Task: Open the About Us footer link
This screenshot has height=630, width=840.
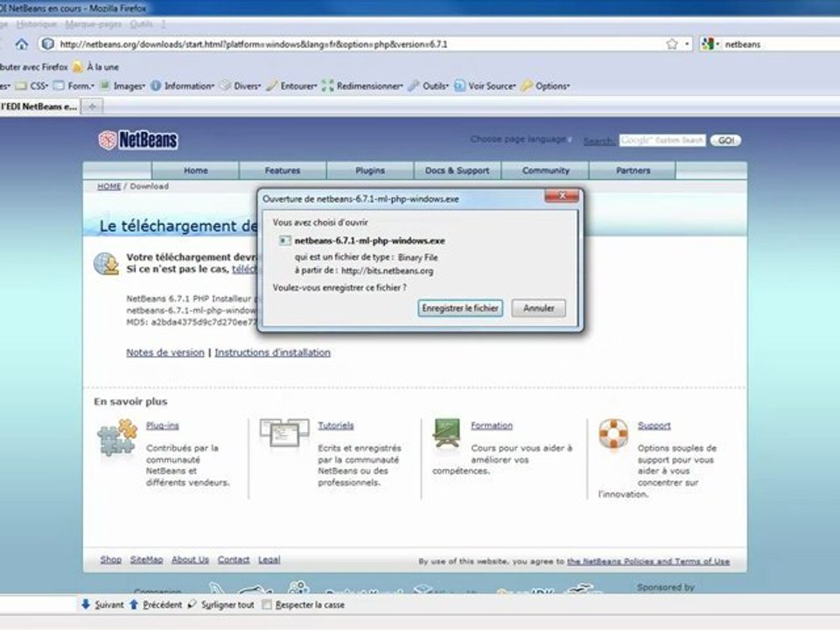Action: tap(190, 560)
